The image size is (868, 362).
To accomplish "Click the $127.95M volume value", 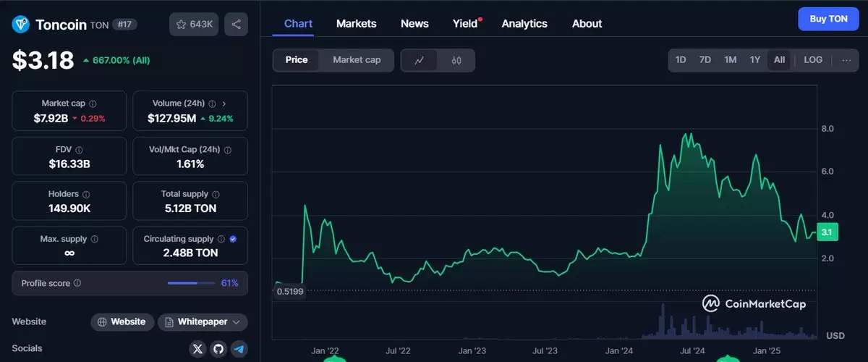I will click(x=172, y=118).
